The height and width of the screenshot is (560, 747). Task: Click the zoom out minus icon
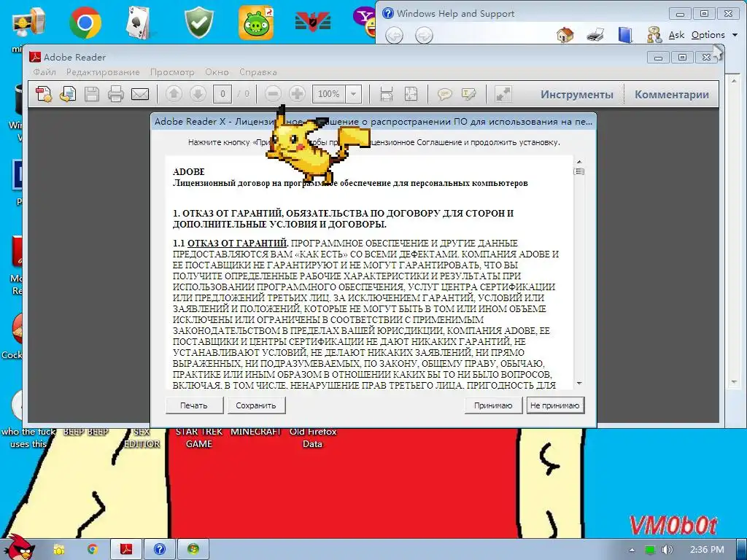coord(273,94)
